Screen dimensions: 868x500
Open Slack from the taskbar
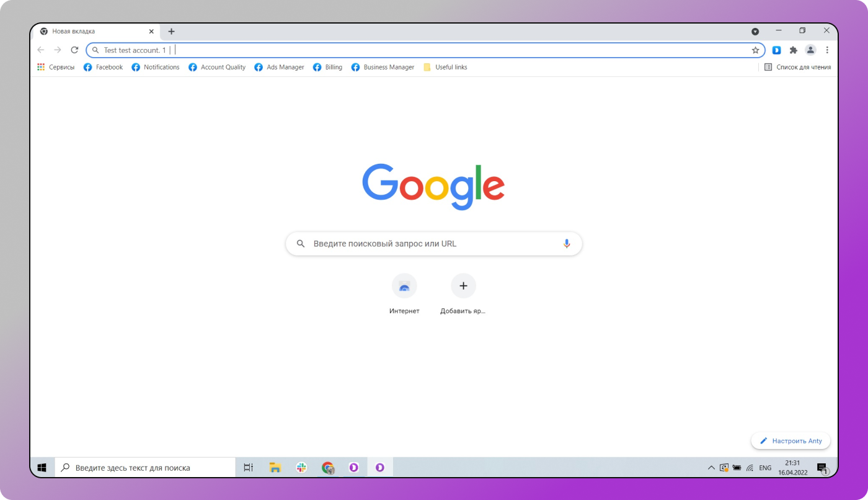[301, 468]
